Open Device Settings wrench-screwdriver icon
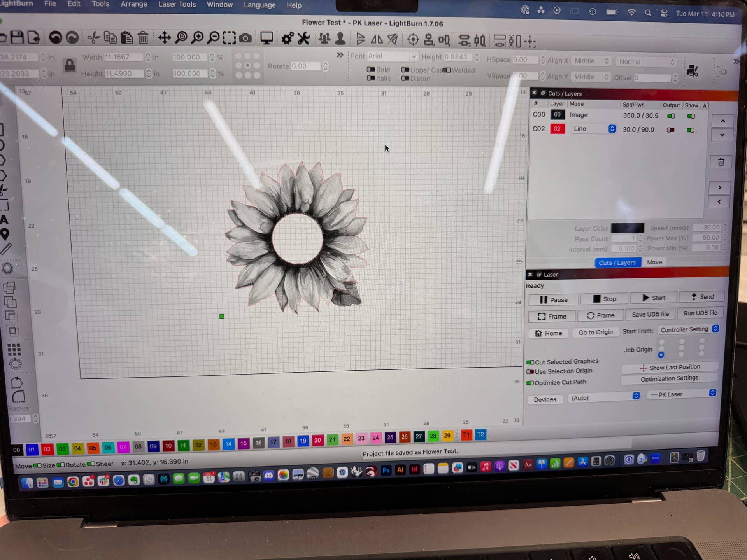Screen dimensions: 747x560 pos(303,38)
